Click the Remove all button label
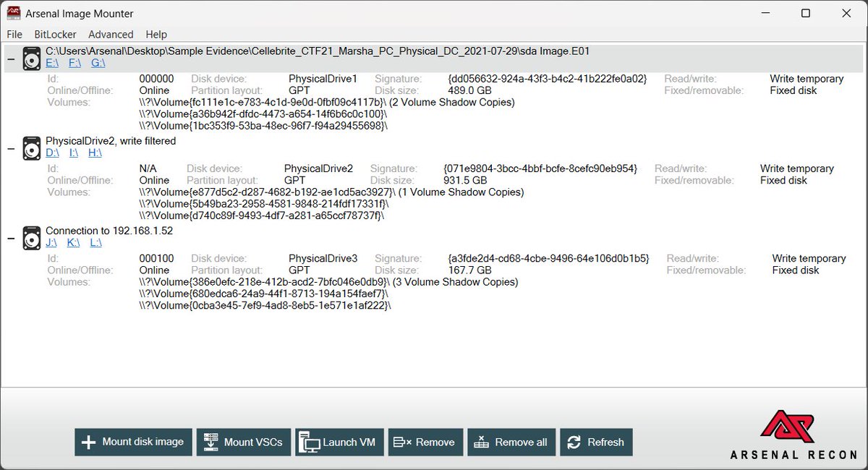868x470 pixels. 521,442
